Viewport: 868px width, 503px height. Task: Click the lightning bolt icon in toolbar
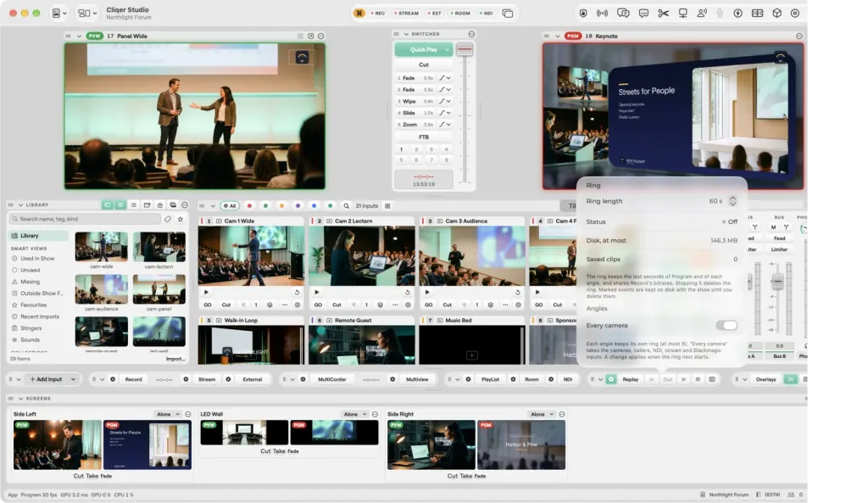(x=738, y=14)
